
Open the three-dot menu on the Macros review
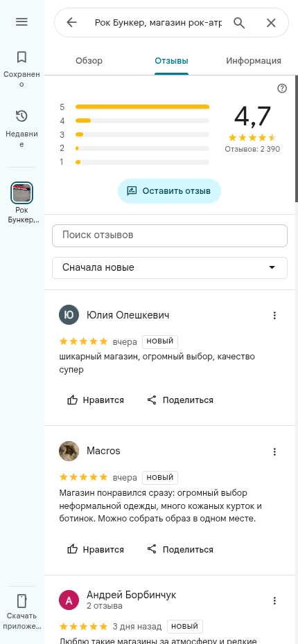click(x=274, y=451)
